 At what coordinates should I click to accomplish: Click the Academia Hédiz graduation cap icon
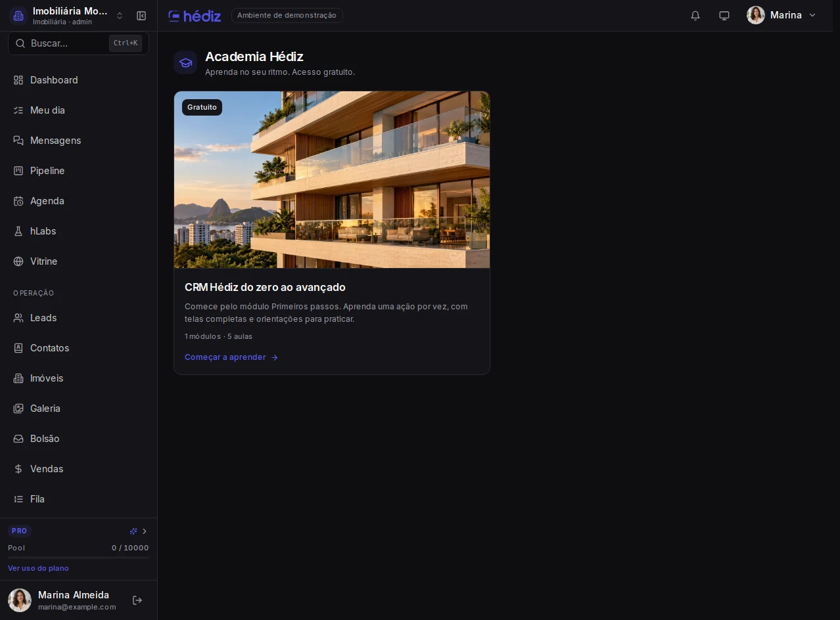[185, 62]
